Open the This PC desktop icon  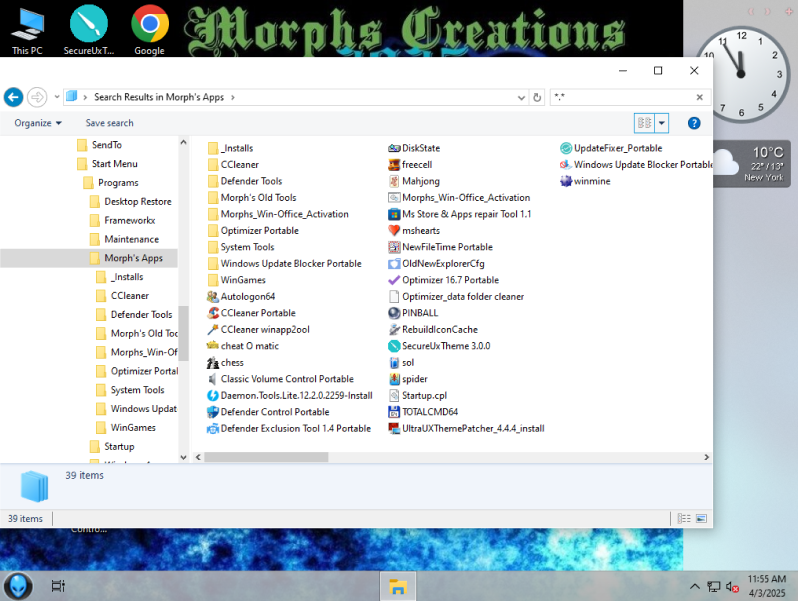point(27,29)
